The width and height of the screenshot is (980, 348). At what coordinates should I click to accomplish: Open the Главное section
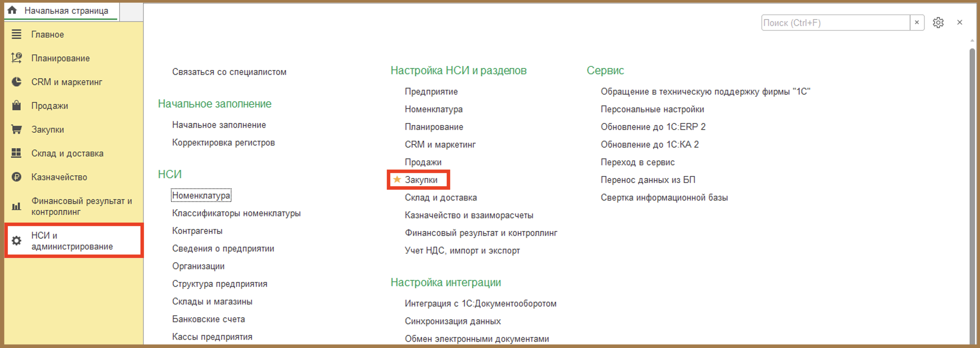point(48,35)
